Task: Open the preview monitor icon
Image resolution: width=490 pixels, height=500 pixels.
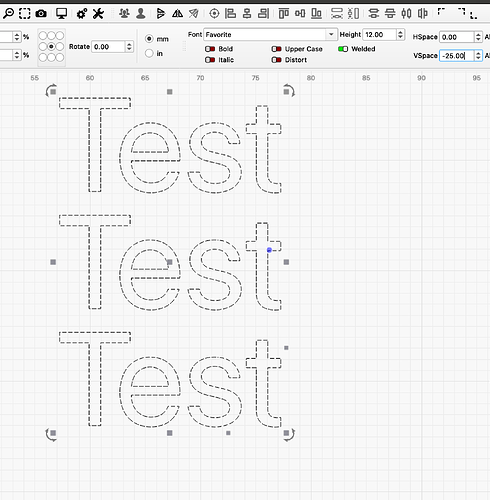Action: pyautogui.click(x=61, y=14)
